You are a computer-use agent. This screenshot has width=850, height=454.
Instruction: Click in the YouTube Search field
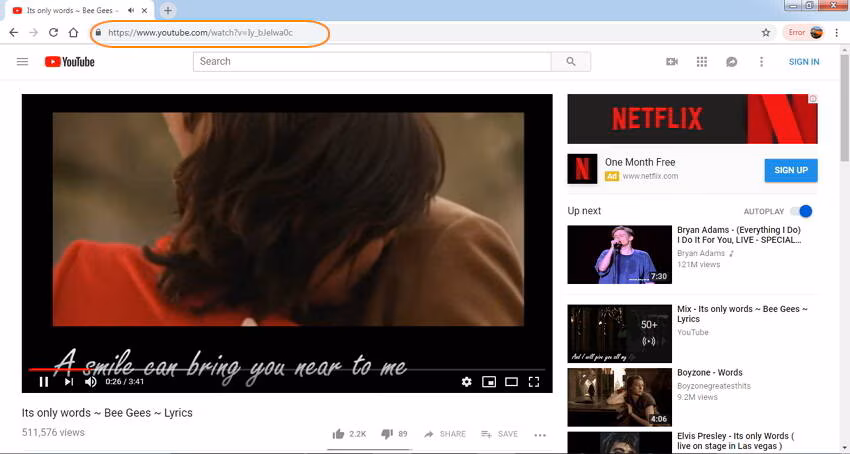(372, 62)
